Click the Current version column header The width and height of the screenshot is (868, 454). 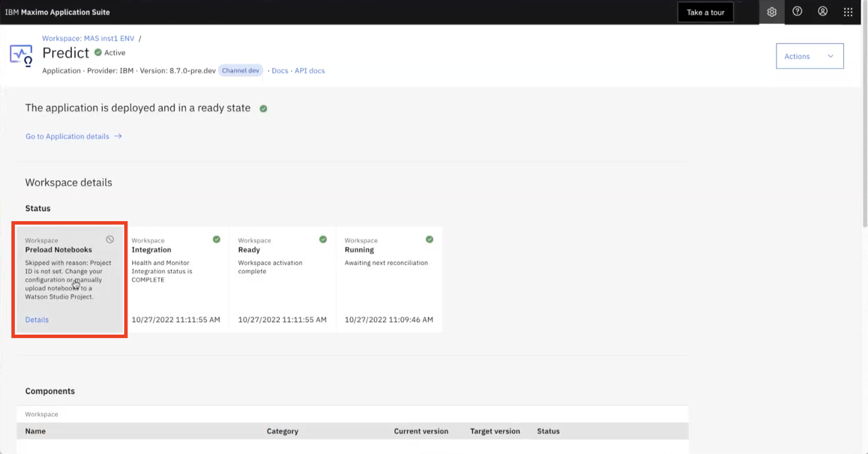click(x=421, y=431)
